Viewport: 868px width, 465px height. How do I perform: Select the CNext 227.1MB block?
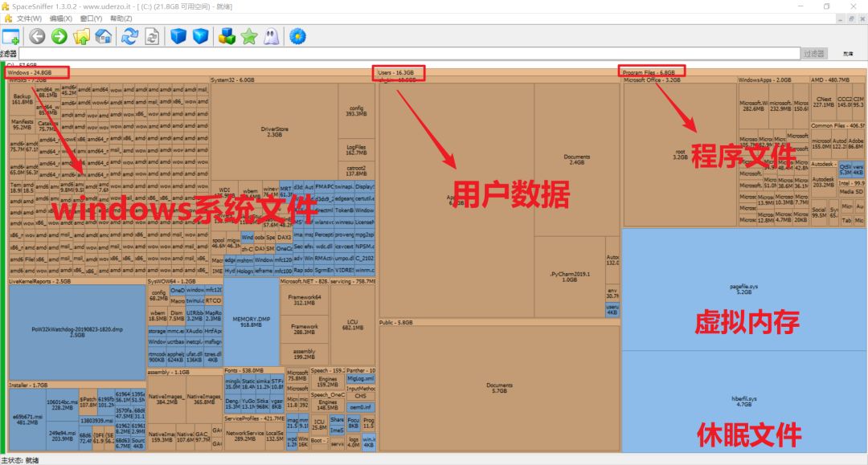824,102
